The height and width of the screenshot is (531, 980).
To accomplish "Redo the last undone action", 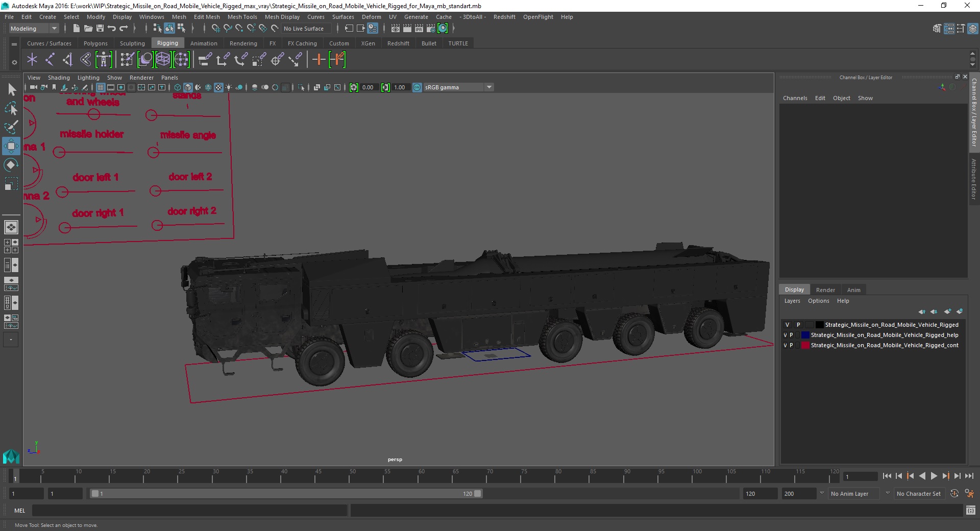I will pyautogui.click(x=124, y=29).
